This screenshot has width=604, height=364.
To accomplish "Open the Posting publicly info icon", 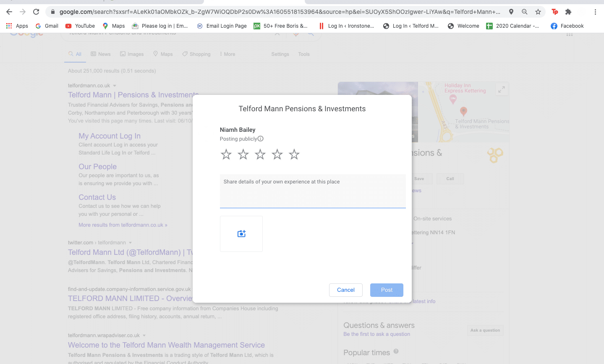I will (x=260, y=139).
